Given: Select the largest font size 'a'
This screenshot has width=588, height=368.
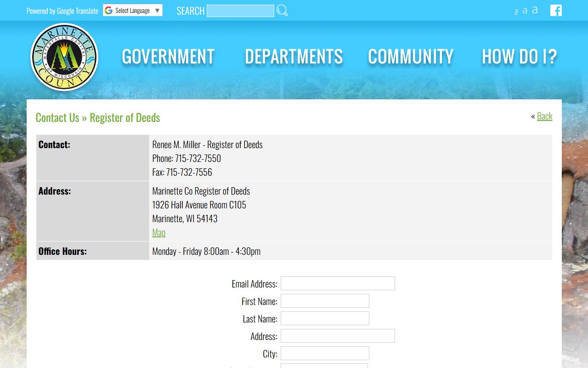Looking at the screenshot, I should pyautogui.click(x=535, y=10).
